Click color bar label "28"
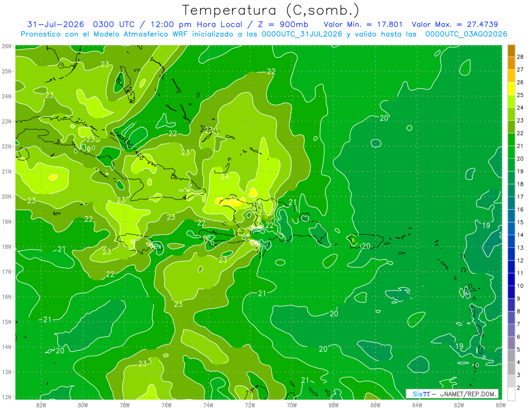The width and height of the screenshot is (532, 411). click(520, 57)
